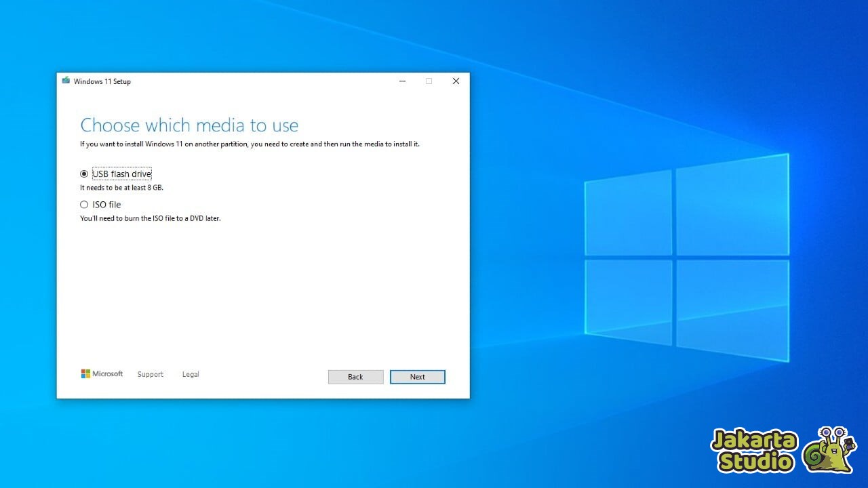Click the ISO file label text
Screen dimensions: 868x488
click(x=106, y=205)
